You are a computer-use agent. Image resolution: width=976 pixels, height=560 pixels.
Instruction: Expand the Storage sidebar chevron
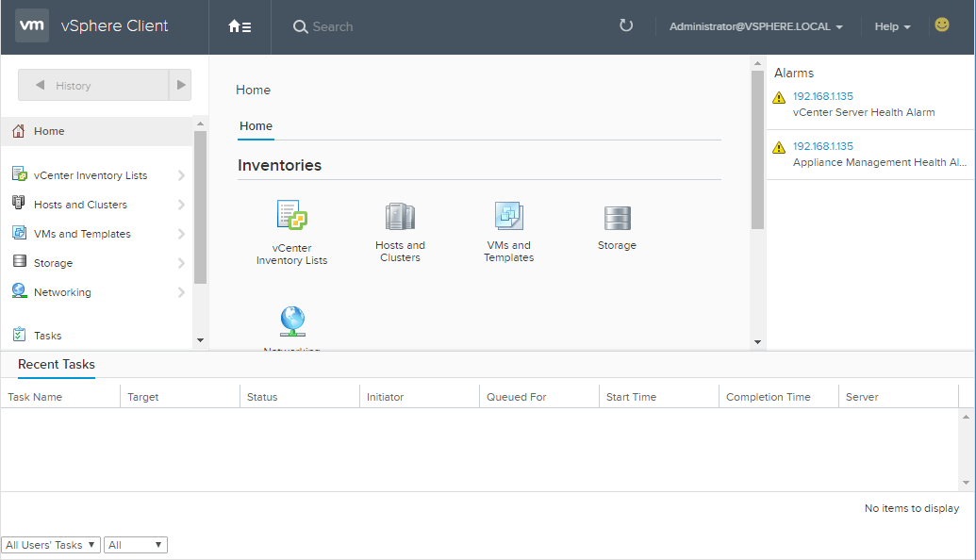pos(181,263)
